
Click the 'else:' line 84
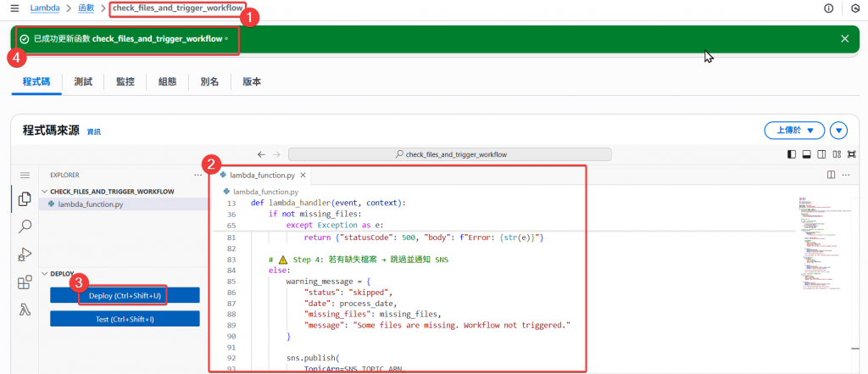coord(279,271)
